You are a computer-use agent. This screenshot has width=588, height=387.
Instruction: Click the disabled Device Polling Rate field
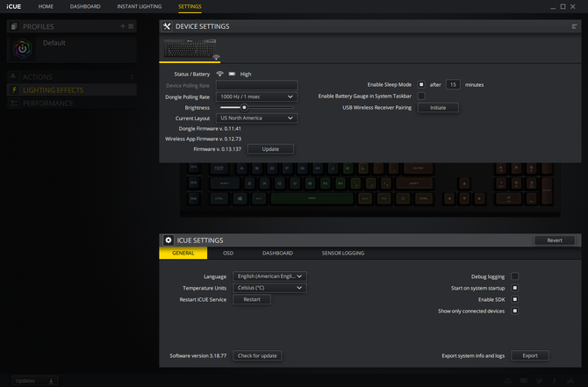(257, 85)
